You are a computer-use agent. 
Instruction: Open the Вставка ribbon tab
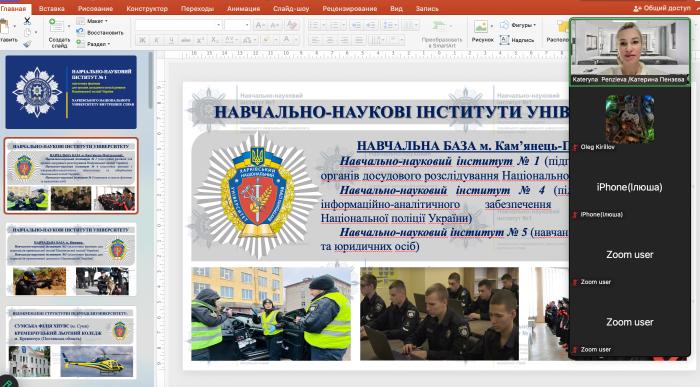tap(51, 8)
